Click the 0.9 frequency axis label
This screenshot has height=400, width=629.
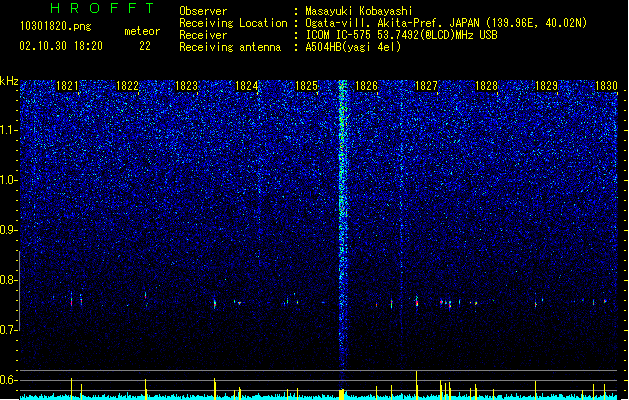coord(8,230)
